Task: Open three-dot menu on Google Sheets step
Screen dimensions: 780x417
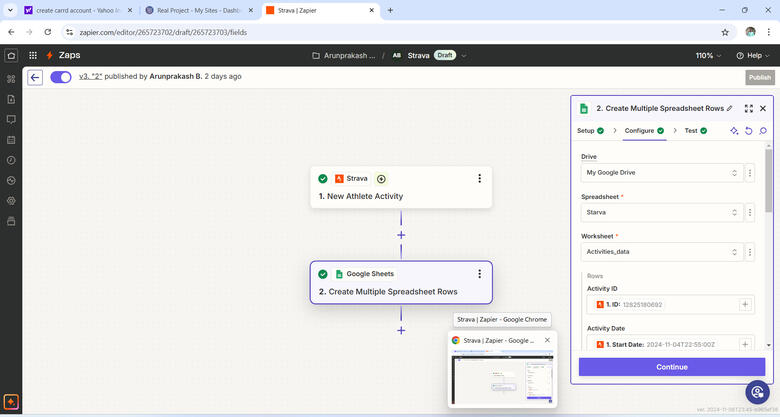Action: click(480, 274)
